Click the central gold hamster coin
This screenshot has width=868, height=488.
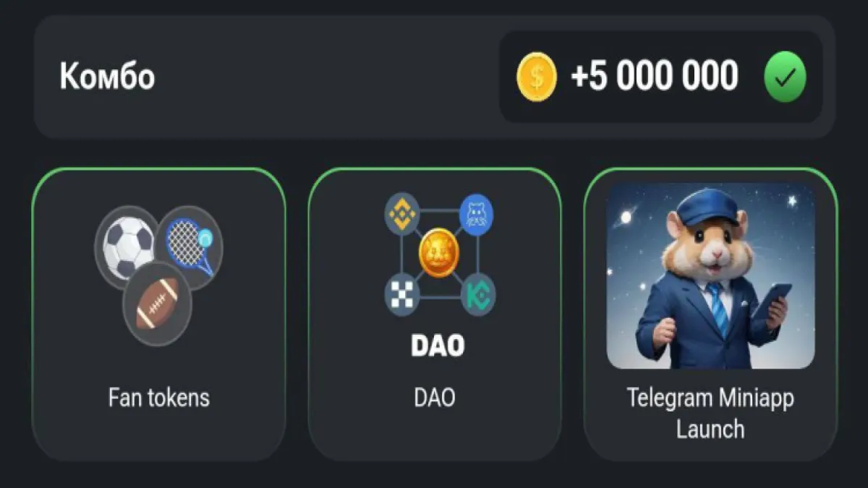point(439,253)
